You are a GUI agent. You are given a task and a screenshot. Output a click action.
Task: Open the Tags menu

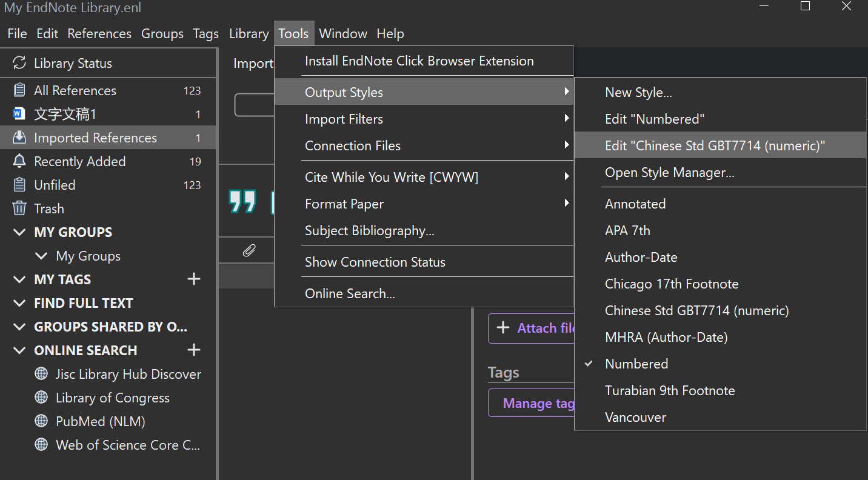coord(206,33)
